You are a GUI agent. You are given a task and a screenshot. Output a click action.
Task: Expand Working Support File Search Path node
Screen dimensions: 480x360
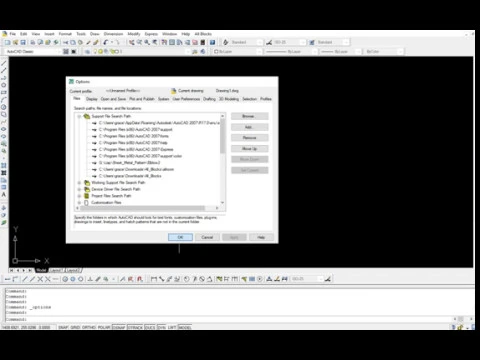(79, 183)
